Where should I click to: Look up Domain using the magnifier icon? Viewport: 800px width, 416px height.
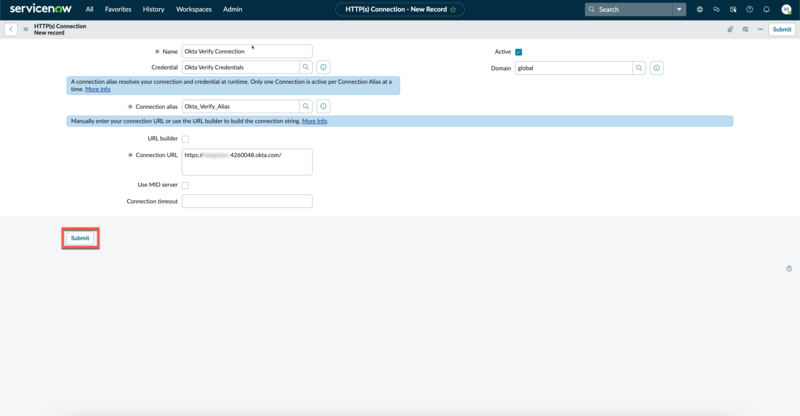coord(639,68)
